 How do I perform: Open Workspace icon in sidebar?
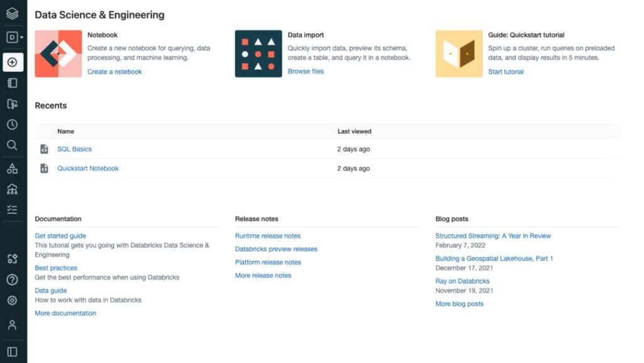click(x=13, y=83)
